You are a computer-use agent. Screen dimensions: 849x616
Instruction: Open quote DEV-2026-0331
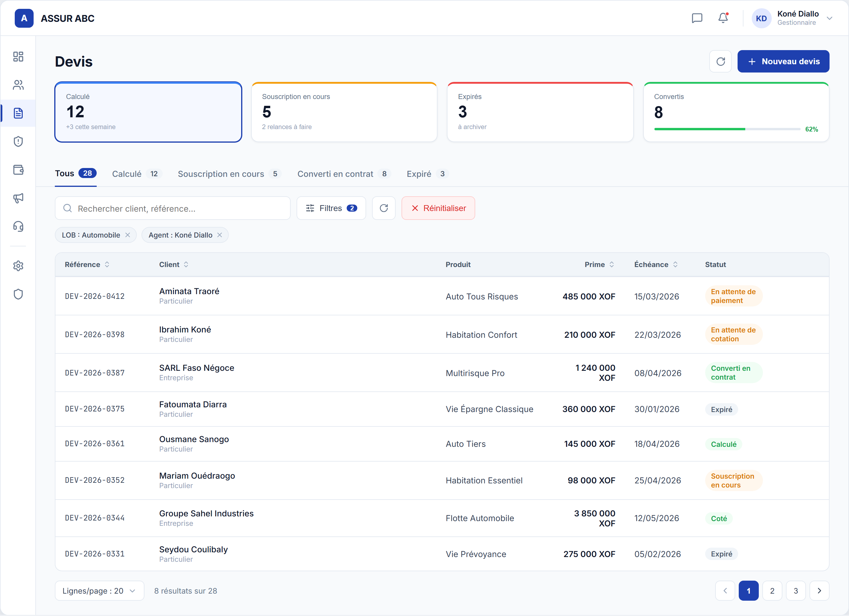click(x=95, y=554)
